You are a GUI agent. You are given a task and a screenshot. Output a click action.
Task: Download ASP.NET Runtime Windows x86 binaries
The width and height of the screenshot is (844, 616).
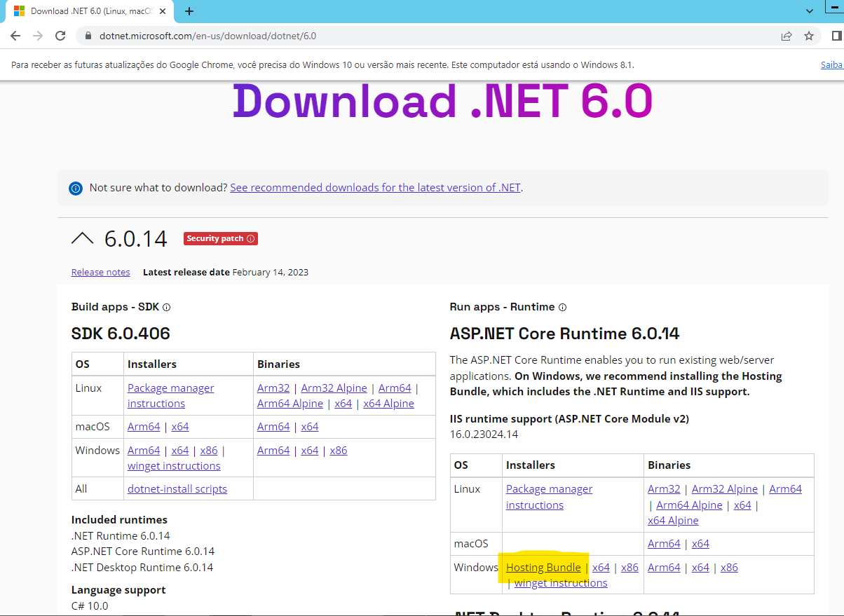click(729, 568)
